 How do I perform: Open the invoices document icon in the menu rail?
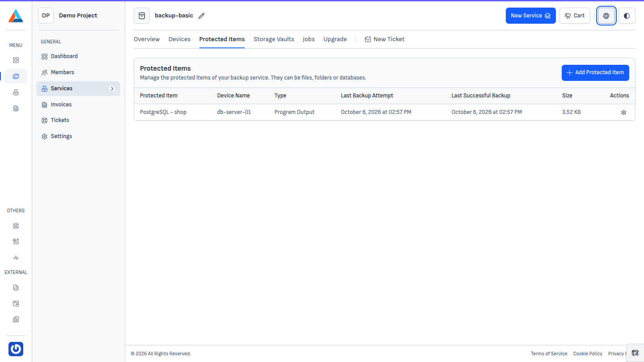point(16,108)
